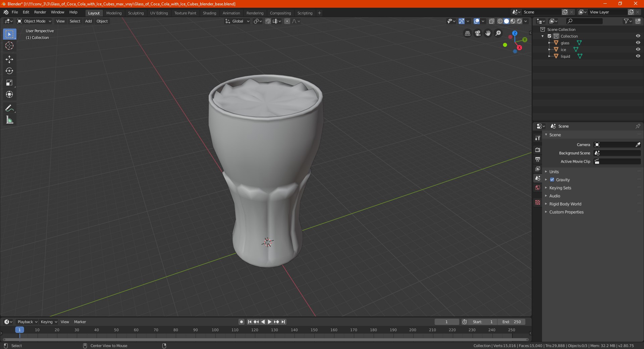Expand the Units panel
This screenshot has width=644, height=349.
point(554,172)
